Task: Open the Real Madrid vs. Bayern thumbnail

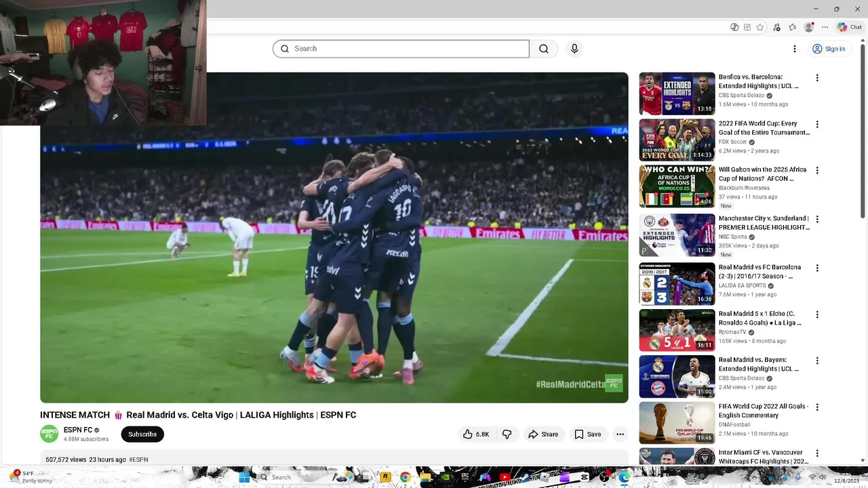Action: click(x=677, y=376)
